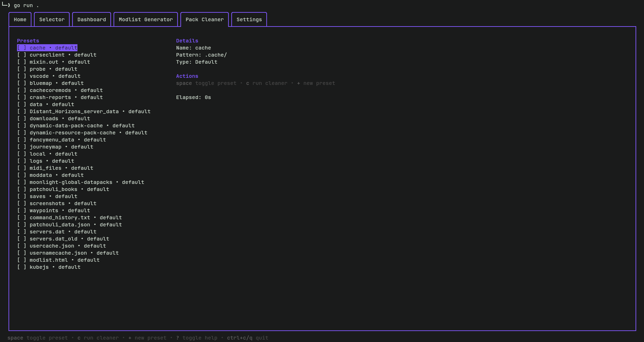
Task: Click the Actions section heading
Action: 187,76
